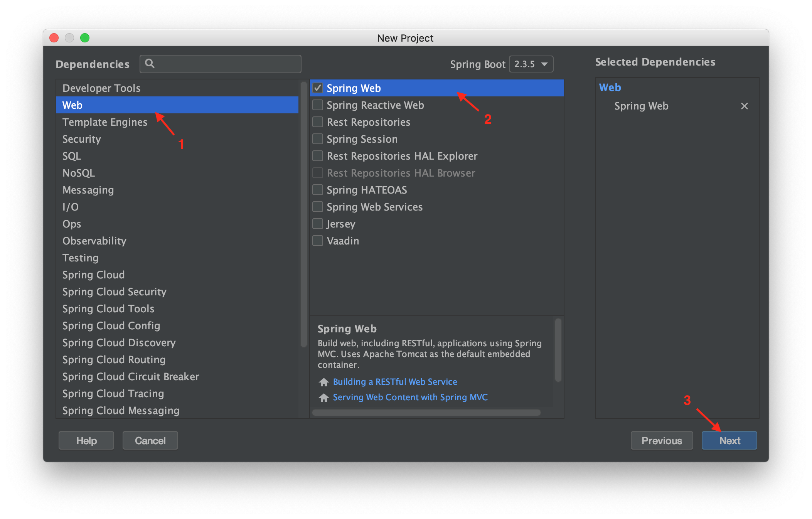Image resolution: width=812 pixels, height=519 pixels.
Task: Tick the Spring Session checkbox
Action: pos(318,139)
